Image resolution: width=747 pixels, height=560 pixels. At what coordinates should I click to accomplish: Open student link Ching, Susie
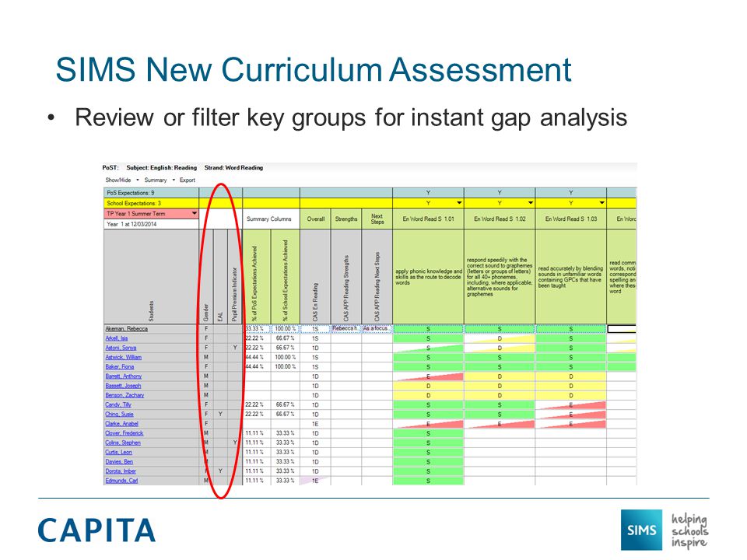(119, 415)
